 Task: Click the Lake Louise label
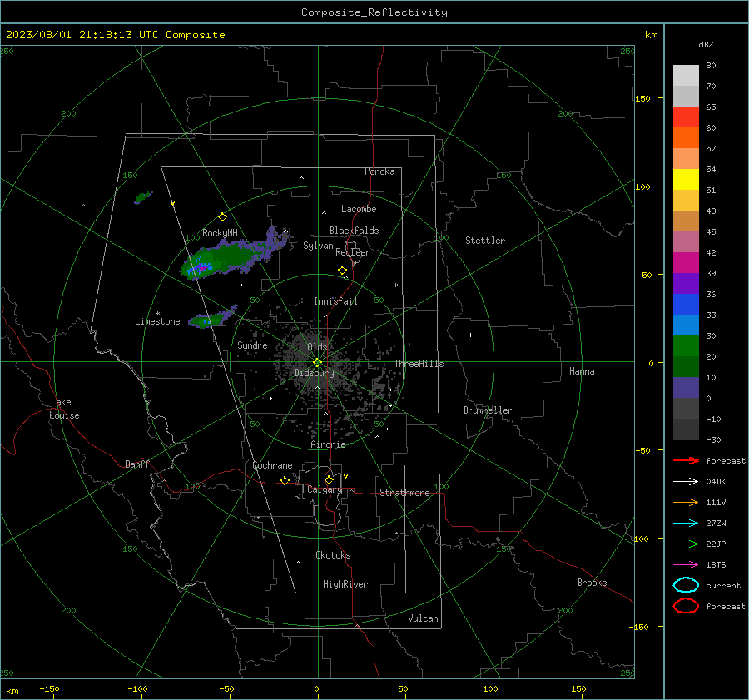pos(64,409)
